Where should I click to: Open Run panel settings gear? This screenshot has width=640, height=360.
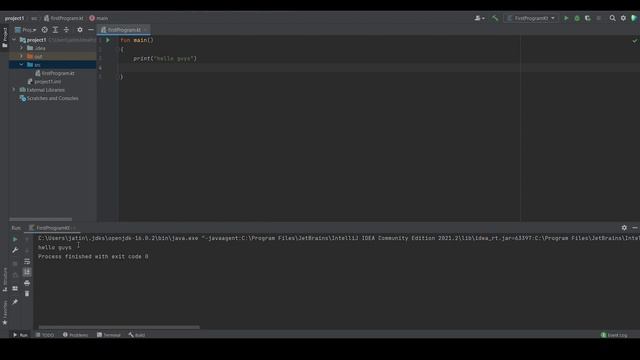click(624, 228)
